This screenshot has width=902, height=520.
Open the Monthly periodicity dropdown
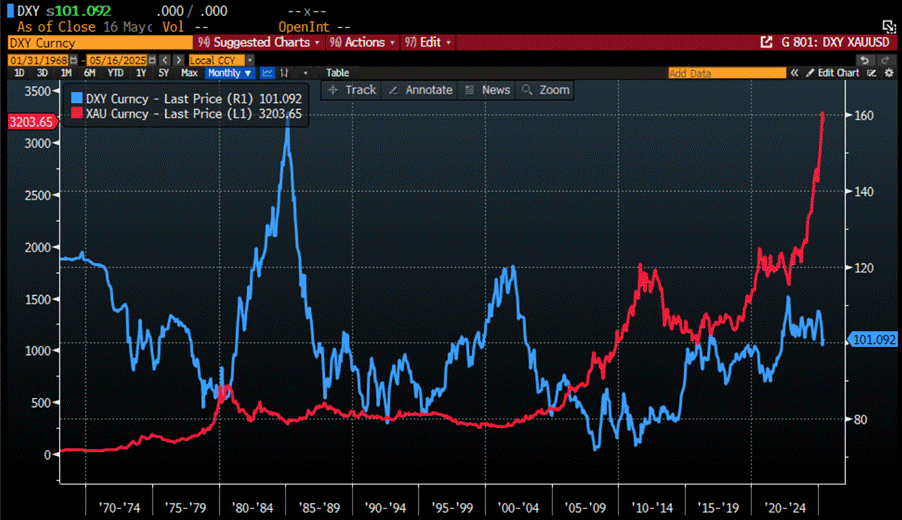coord(230,73)
